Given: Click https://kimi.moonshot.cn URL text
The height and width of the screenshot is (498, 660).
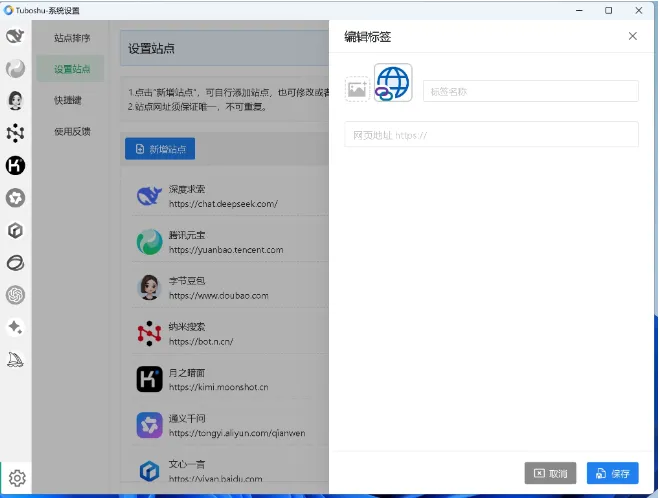Looking at the screenshot, I should point(218,387).
